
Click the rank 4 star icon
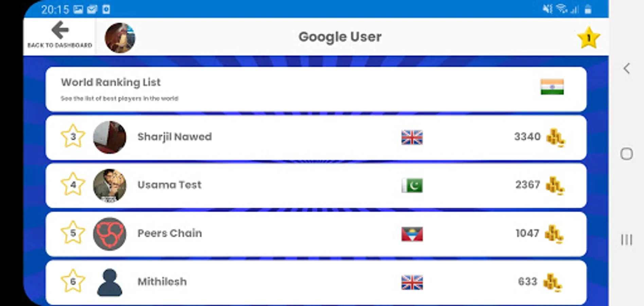[x=73, y=185]
